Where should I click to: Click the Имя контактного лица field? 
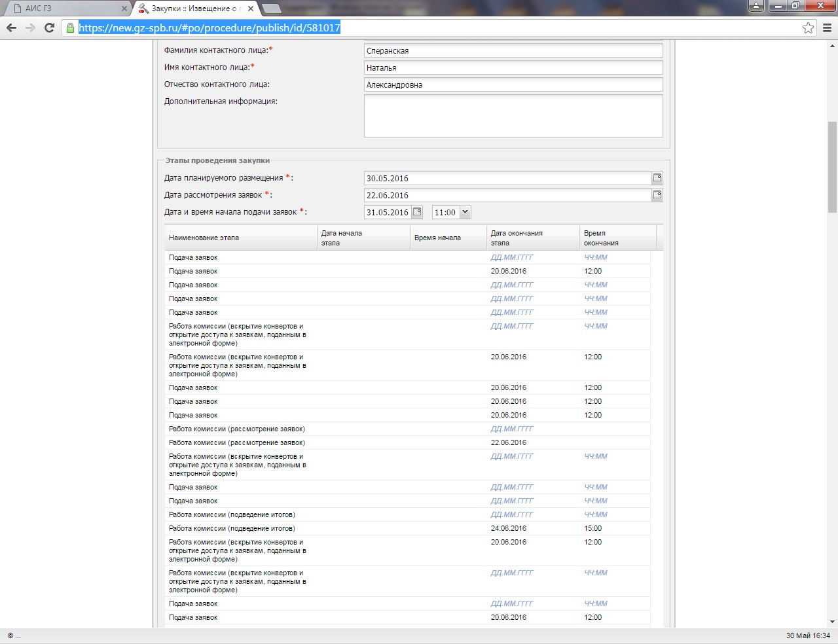click(x=513, y=68)
